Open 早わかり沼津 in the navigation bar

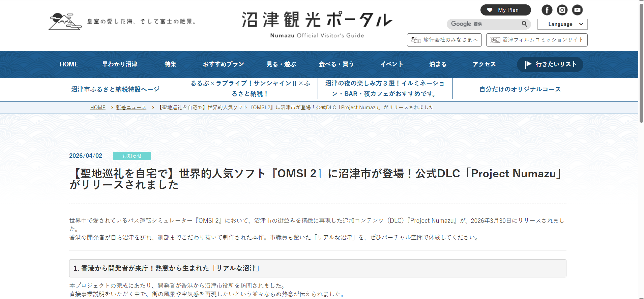click(x=120, y=64)
